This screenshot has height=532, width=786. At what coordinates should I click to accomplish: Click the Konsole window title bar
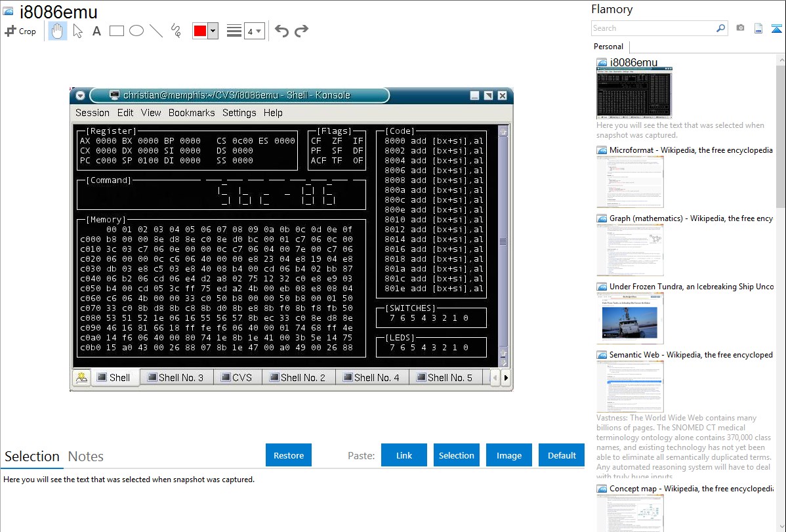pos(239,95)
